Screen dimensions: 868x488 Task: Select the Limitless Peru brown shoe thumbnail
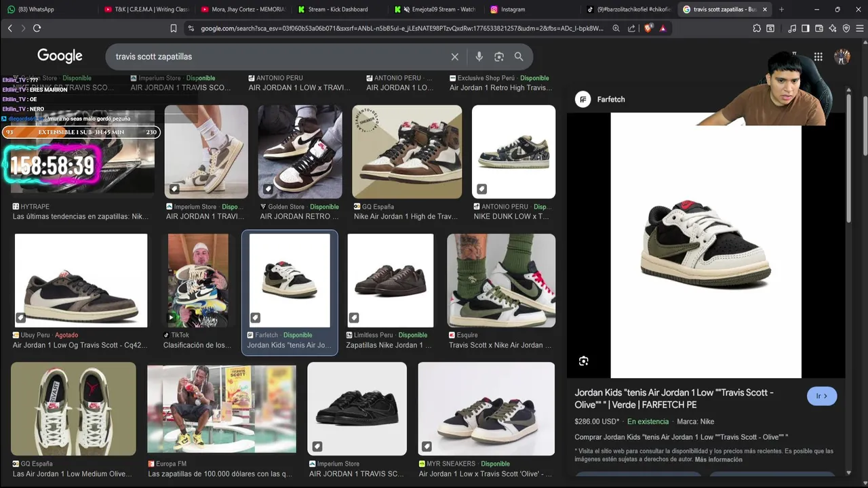click(x=391, y=281)
